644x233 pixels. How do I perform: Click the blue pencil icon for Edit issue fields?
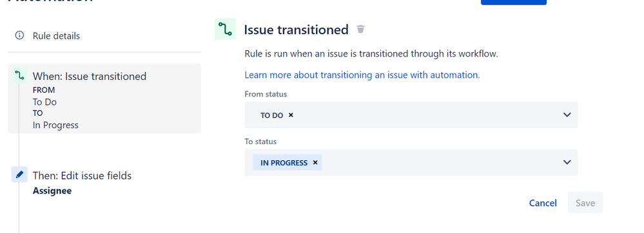pyautogui.click(x=19, y=174)
